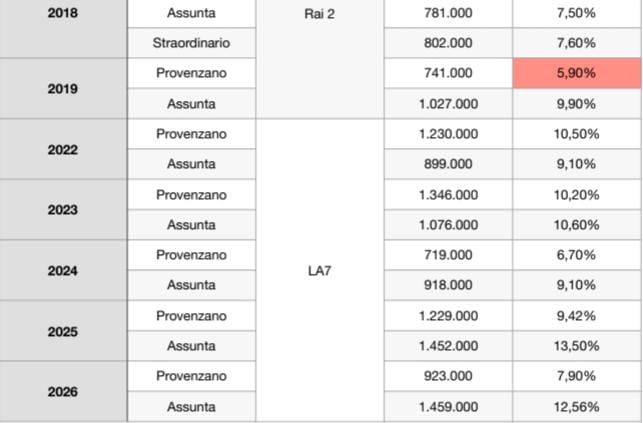Click the 2023 year cell
This screenshot has width=643, height=423.
pos(63,209)
